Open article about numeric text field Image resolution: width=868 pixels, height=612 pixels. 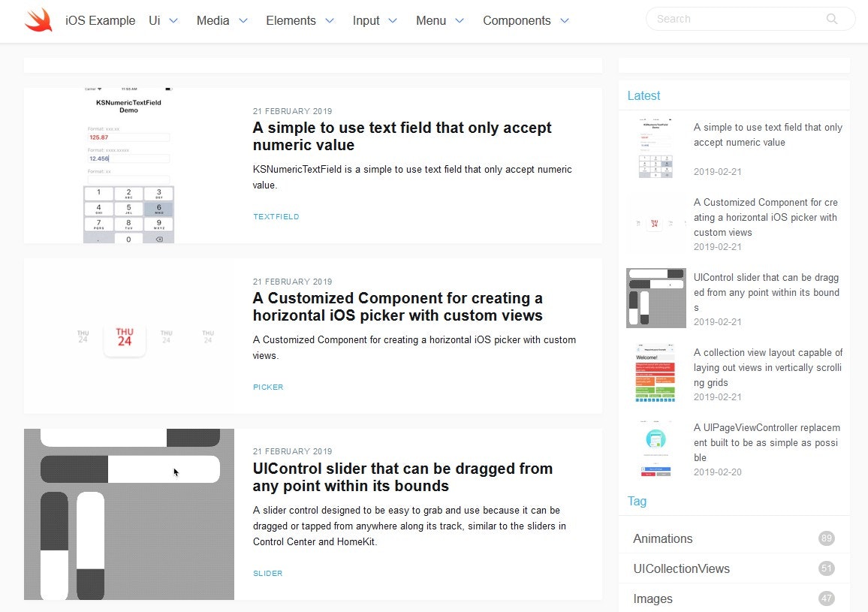click(402, 136)
